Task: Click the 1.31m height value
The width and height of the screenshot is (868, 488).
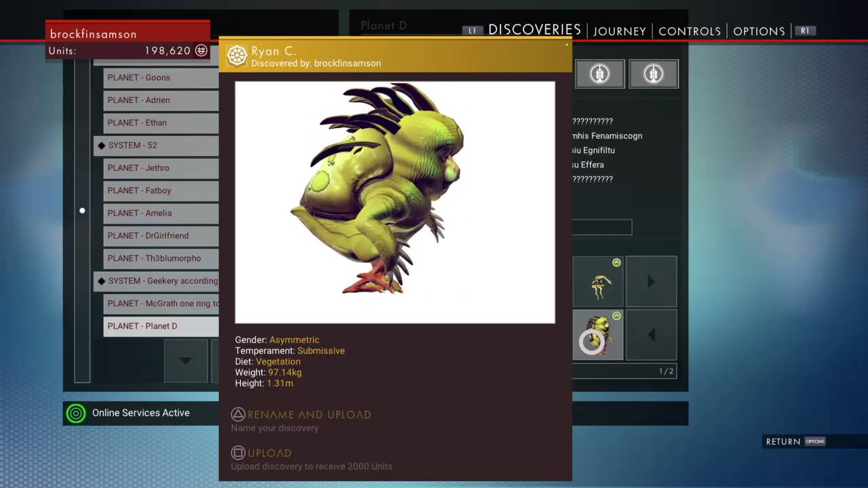Action: 280,384
